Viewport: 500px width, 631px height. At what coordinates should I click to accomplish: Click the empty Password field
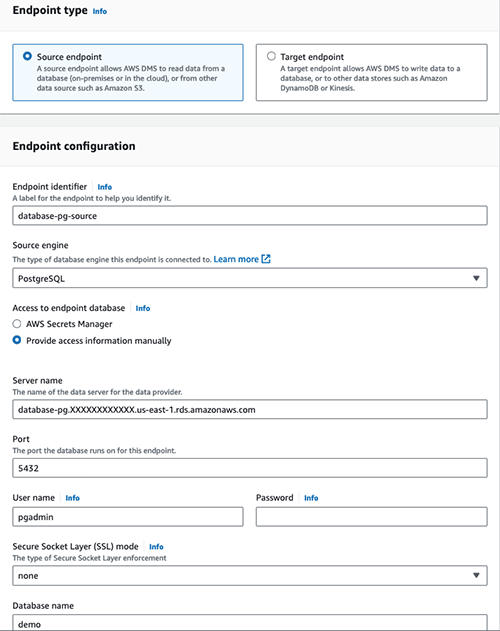(x=372, y=517)
